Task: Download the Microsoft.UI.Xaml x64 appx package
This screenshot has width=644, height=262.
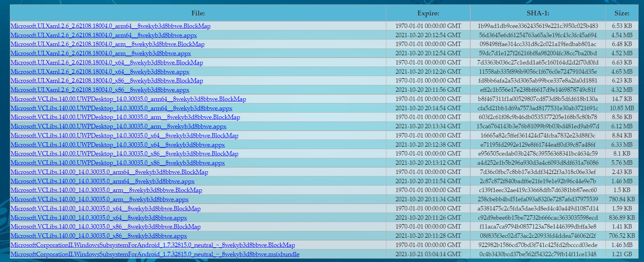Action: click(x=100, y=72)
